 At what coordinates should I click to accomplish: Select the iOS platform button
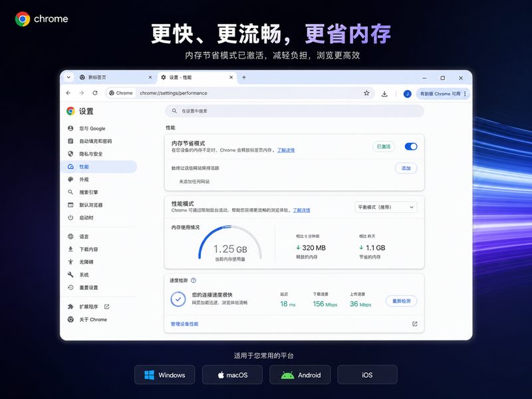(x=367, y=375)
